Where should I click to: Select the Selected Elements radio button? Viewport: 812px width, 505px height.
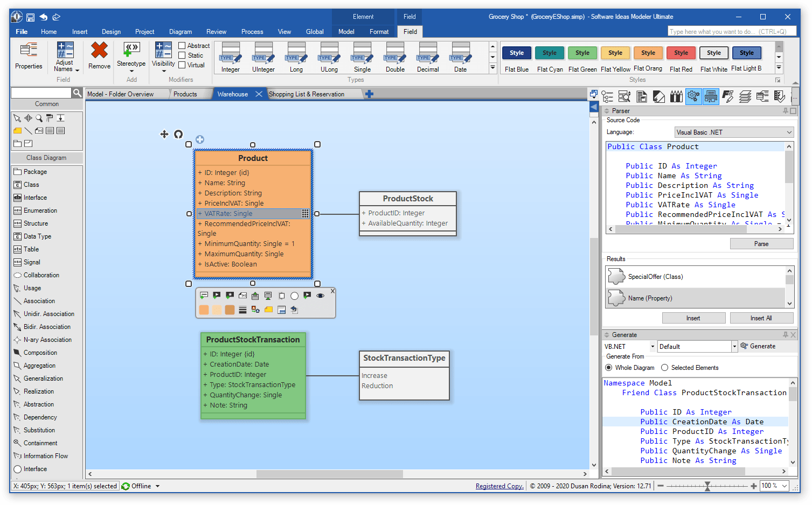665,368
